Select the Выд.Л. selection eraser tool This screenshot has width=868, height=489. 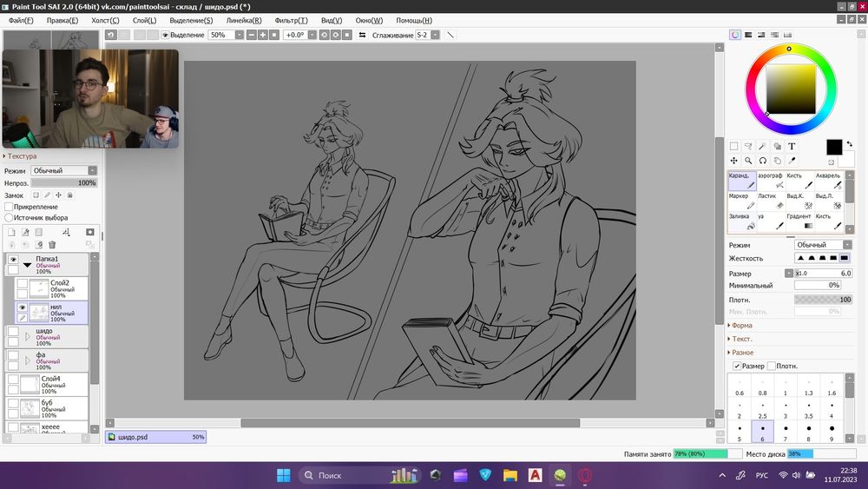829,201
